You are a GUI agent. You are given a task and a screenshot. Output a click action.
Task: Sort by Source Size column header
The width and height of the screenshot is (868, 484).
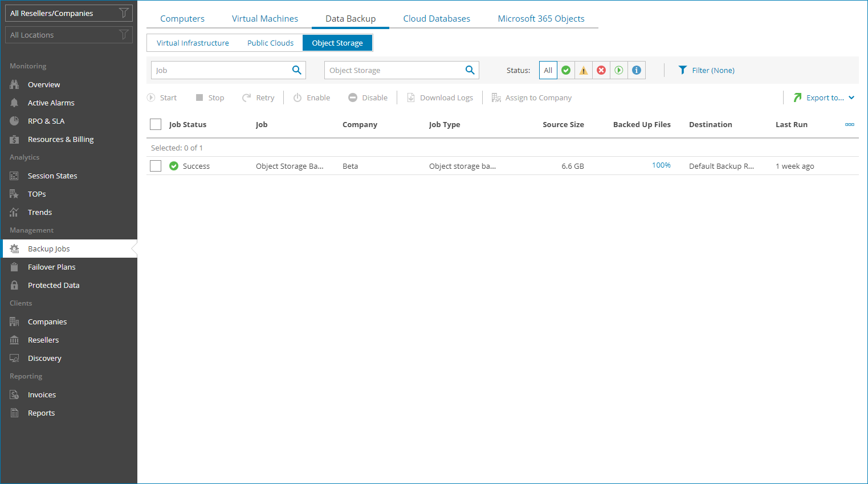coord(563,124)
